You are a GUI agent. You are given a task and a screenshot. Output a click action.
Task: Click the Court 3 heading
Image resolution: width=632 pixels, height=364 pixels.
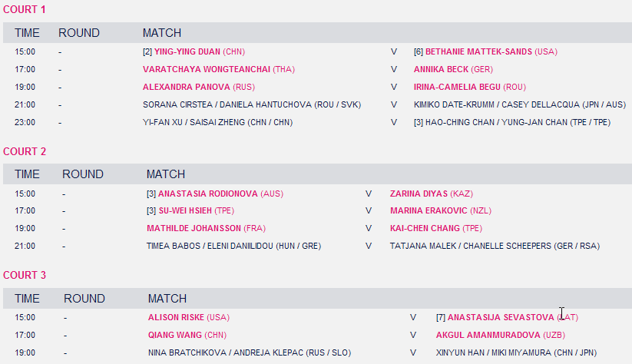[25, 275]
